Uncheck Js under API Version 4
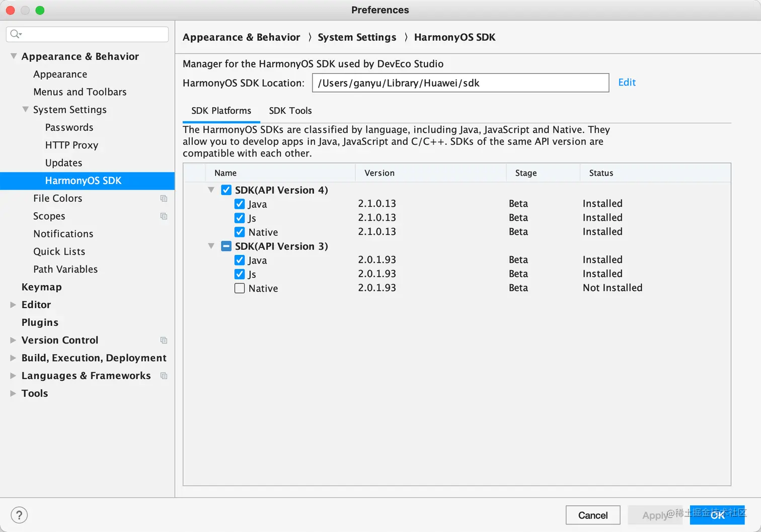This screenshot has height=532, width=761. (240, 218)
